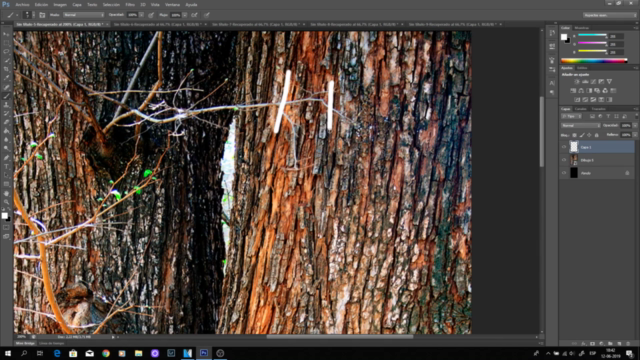Select the Brush tool in toolbox

pyautogui.click(x=6, y=96)
